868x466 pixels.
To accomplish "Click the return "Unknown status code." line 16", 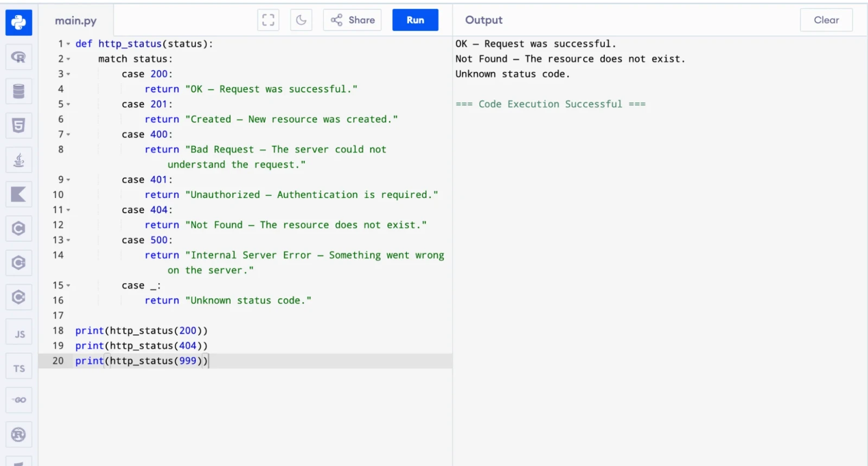I will 228,301.
